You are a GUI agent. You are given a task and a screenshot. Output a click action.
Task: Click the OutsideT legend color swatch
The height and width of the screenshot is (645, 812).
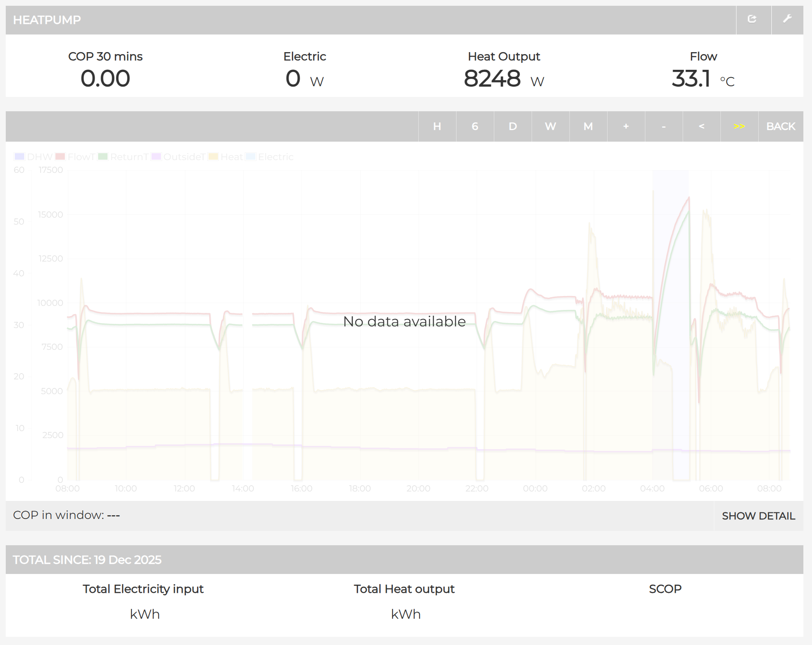click(156, 157)
